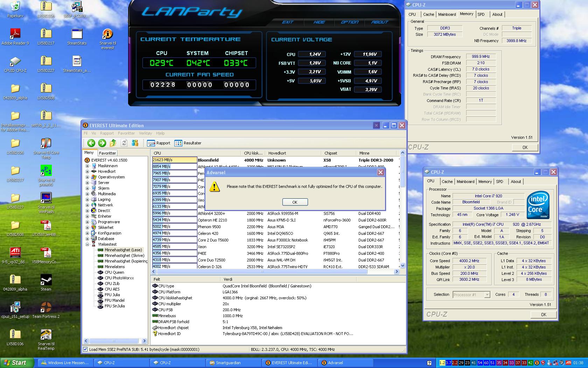Screen dimensions: 588x368
Task: Select the 21623 MB/s Bloomfield result row
Action: [x=275, y=160]
